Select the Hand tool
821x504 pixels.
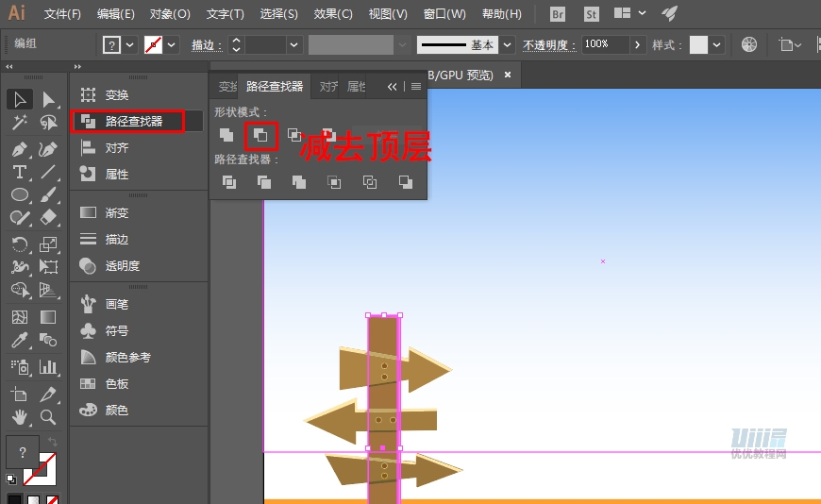click(x=20, y=417)
